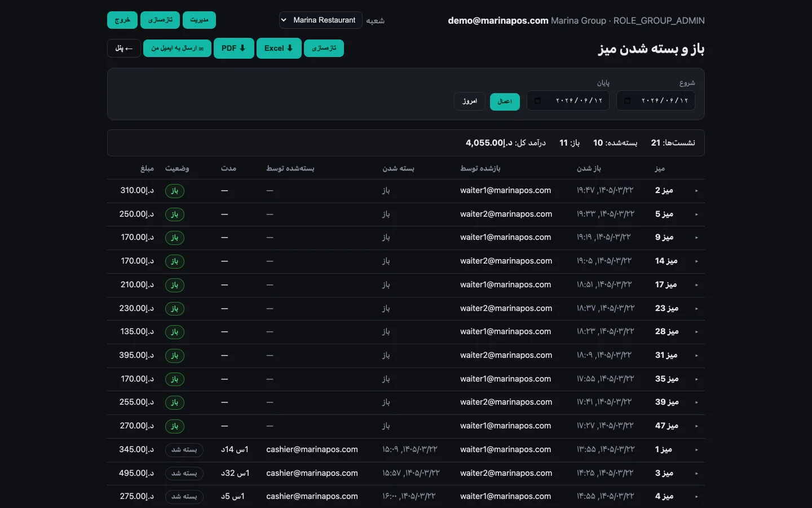Send report to my email button
Viewport: 812px width, 508px height.
(x=177, y=49)
